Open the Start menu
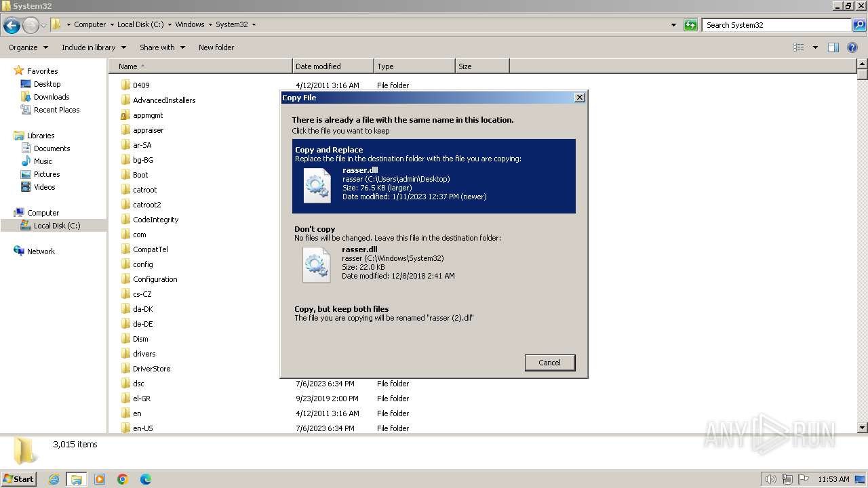The width and height of the screenshot is (868, 488). (x=19, y=479)
